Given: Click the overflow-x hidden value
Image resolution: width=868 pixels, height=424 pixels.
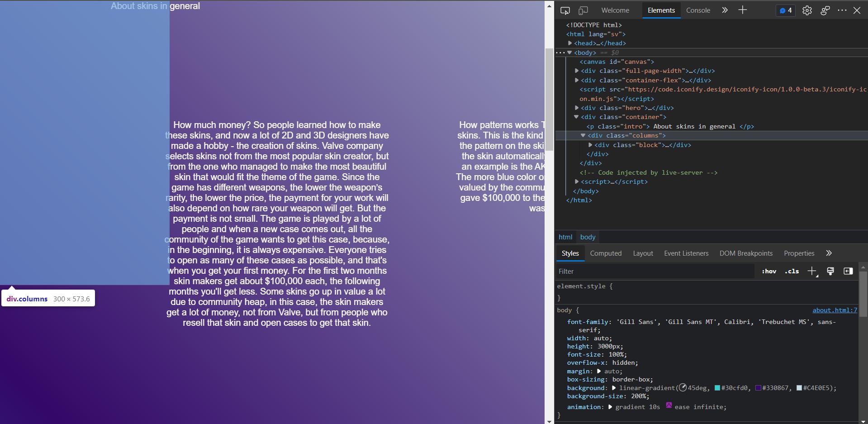Looking at the screenshot, I should (x=624, y=363).
